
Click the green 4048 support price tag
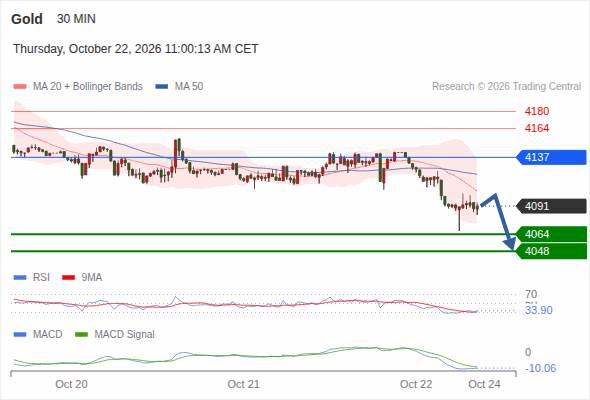[x=551, y=251]
